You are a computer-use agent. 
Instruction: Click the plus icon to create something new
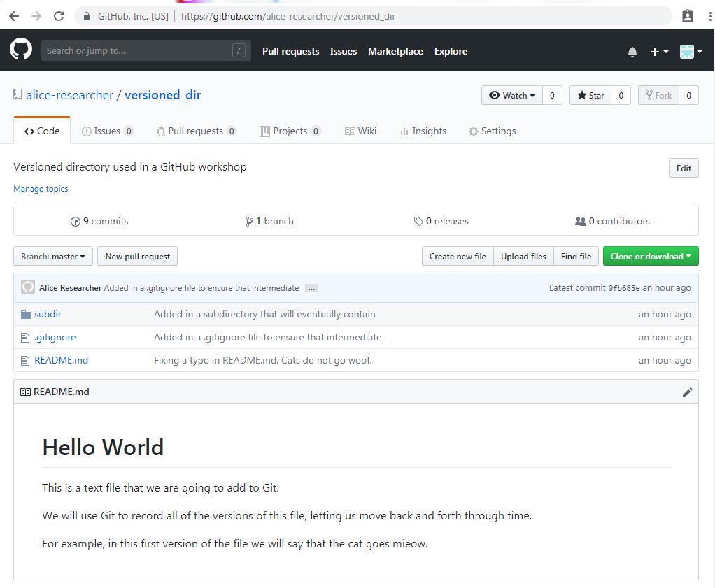[655, 51]
